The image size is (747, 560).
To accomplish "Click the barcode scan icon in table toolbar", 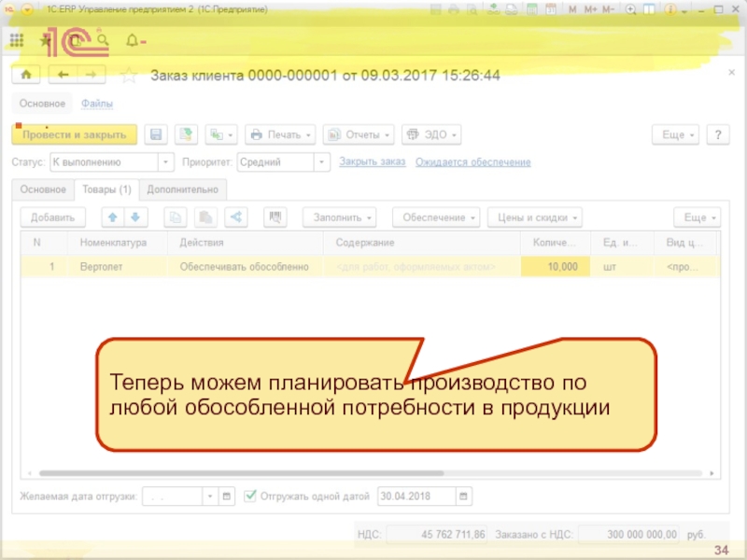I will (x=275, y=217).
